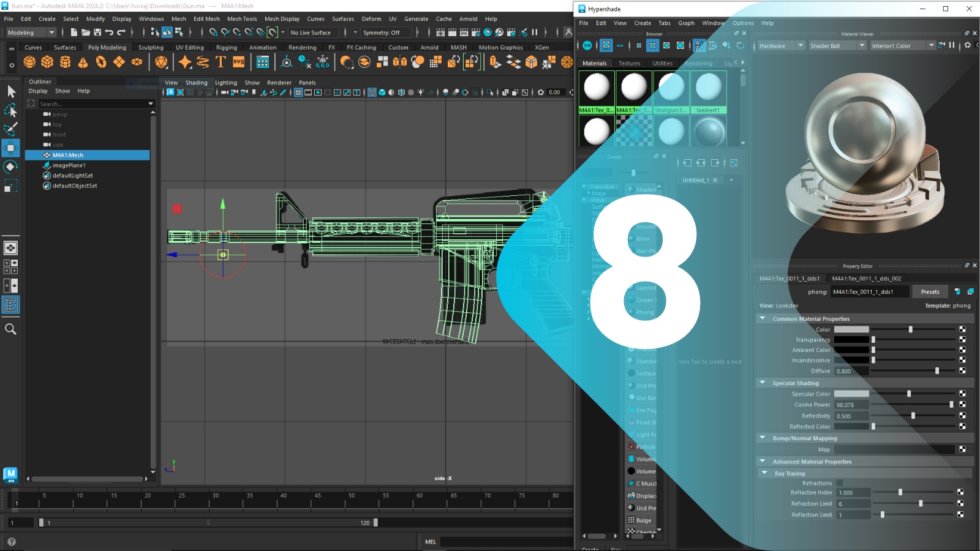This screenshot has height=551, width=980.
Task: Switch to the Rigging shelf tab
Action: click(x=227, y=47)
